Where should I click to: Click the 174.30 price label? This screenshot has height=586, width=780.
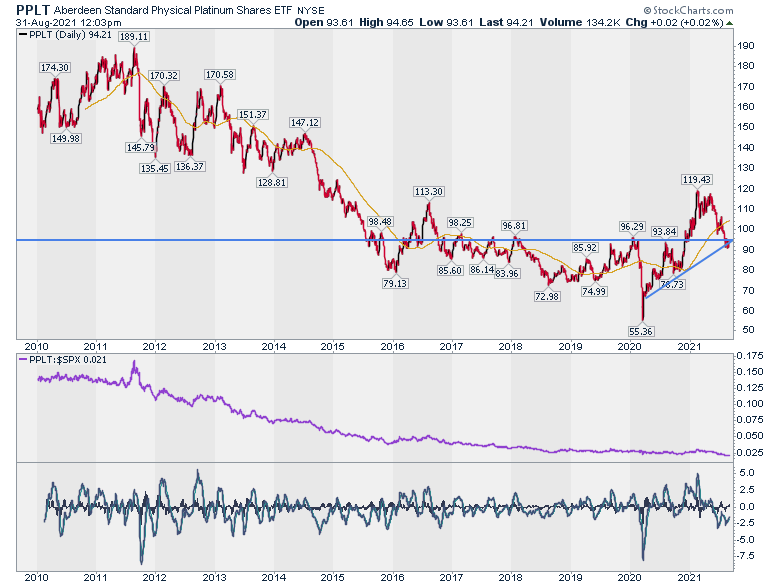[55, 68]
